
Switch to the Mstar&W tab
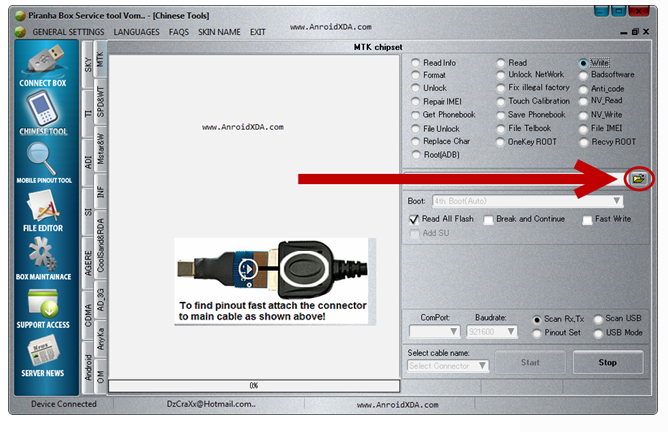click(100, 149)
